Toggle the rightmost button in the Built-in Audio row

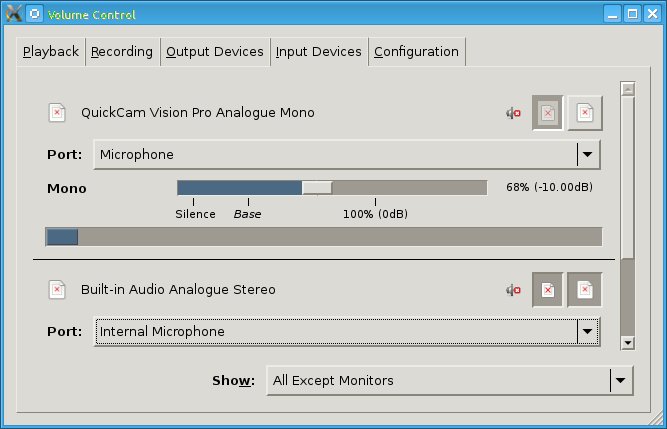click(x=585, y=290)
